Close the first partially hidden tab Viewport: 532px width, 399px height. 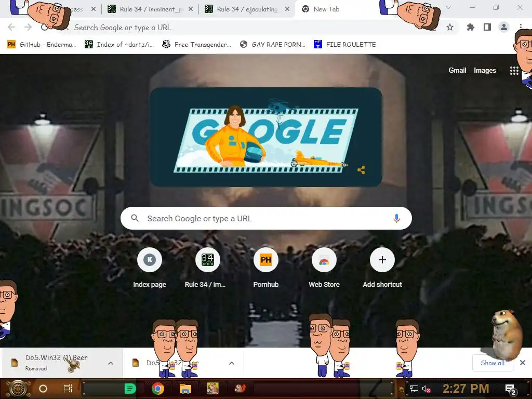(94, 9)
